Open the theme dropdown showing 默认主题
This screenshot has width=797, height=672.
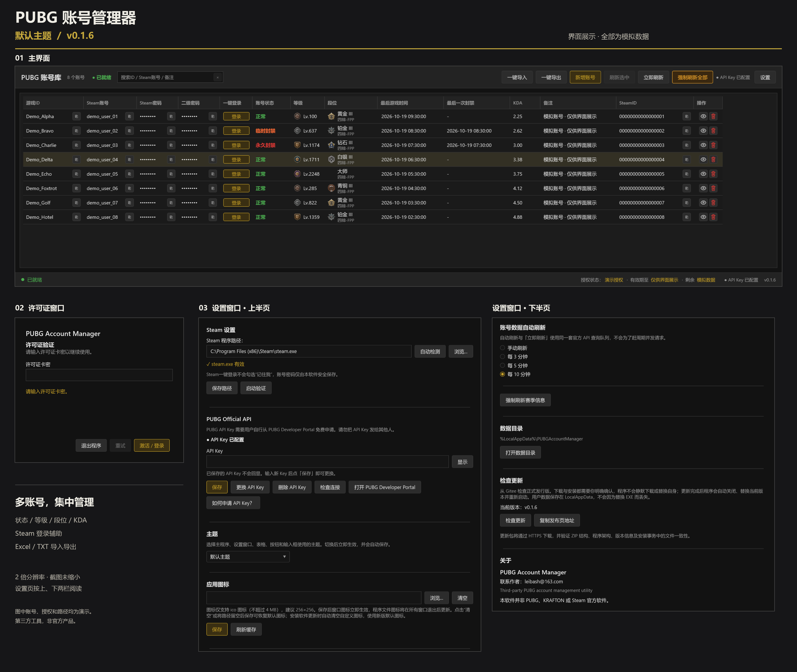coord(248,557)
